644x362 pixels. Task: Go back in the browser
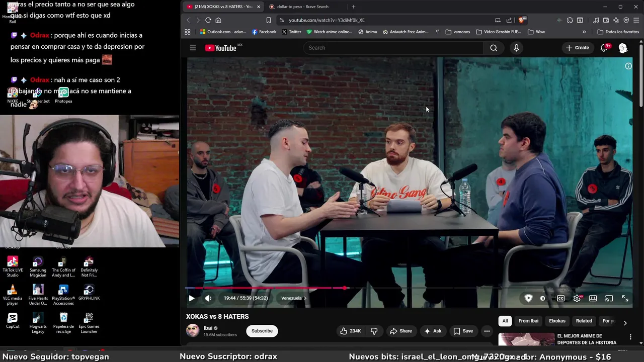(188, 20)
